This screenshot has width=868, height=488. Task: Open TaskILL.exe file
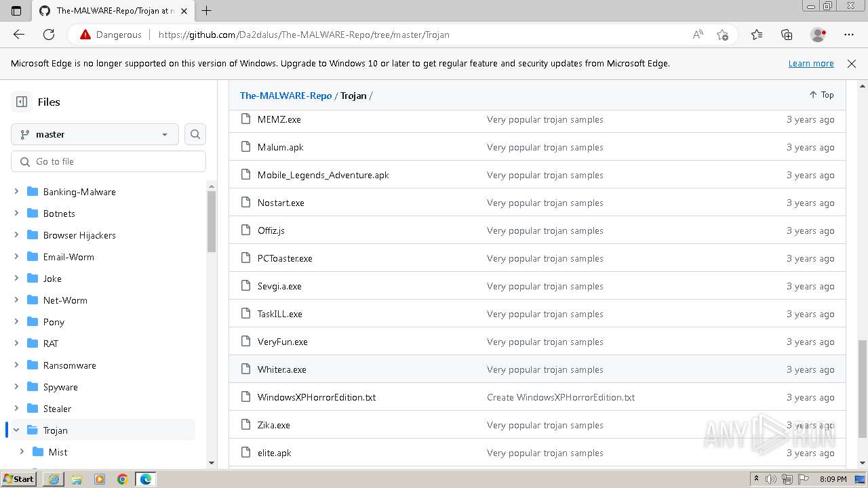[x=279, y=314]
